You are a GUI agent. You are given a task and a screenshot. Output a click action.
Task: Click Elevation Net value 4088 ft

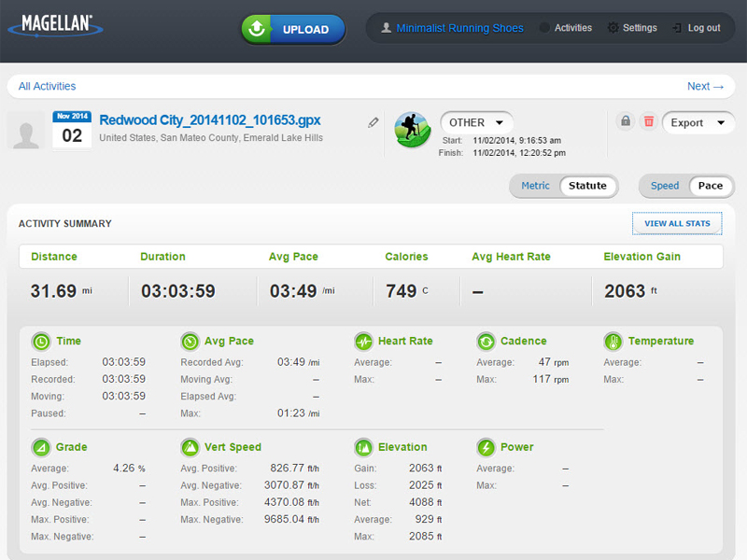(x=426, y=502)
